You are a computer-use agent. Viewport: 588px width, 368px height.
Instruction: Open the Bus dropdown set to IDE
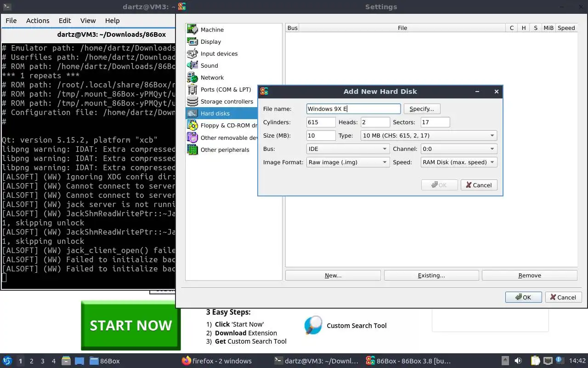coord(348,149)
